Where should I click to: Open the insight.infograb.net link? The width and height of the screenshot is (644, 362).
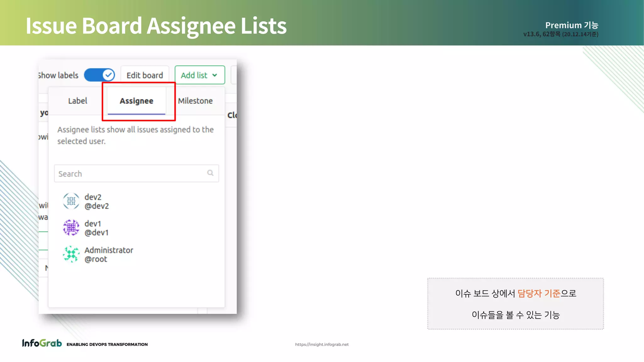pyautogui.click(x=322, y=344)
